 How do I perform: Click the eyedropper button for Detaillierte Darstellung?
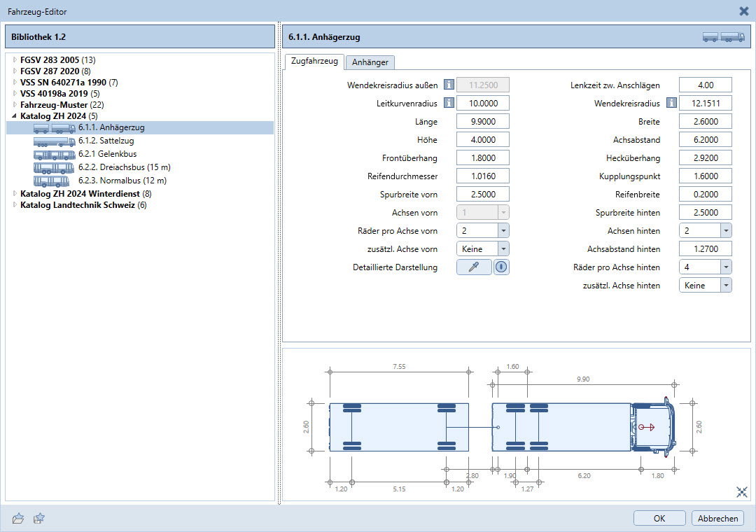(x=474, y=267)
